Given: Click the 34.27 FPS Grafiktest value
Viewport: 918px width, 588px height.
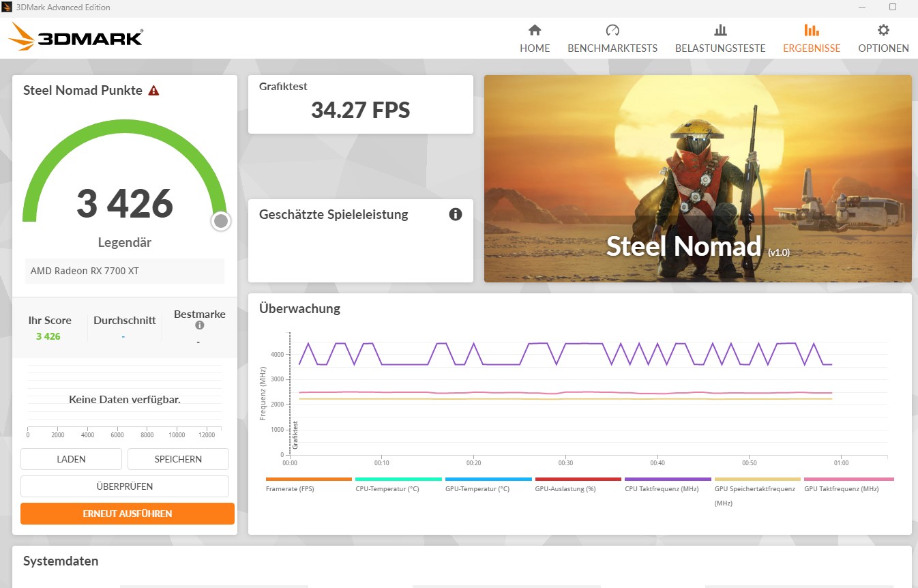Looking at the screenshot, I should [x=360, y=110].
